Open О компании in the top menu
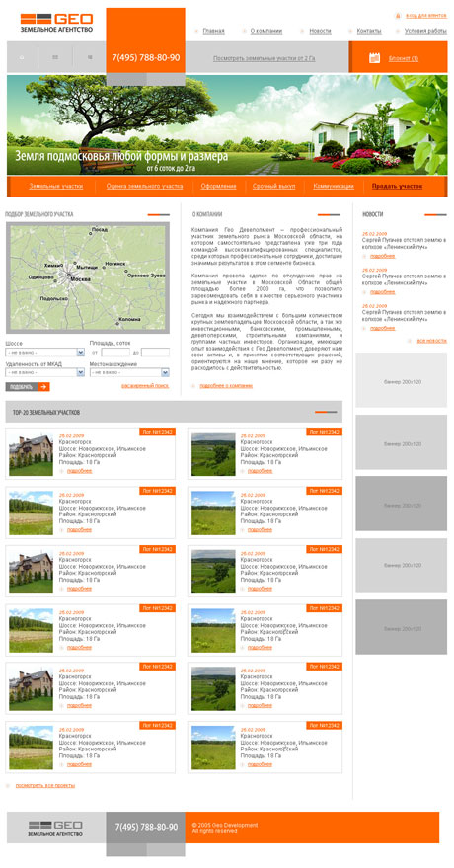 click(x=266, y=31)
